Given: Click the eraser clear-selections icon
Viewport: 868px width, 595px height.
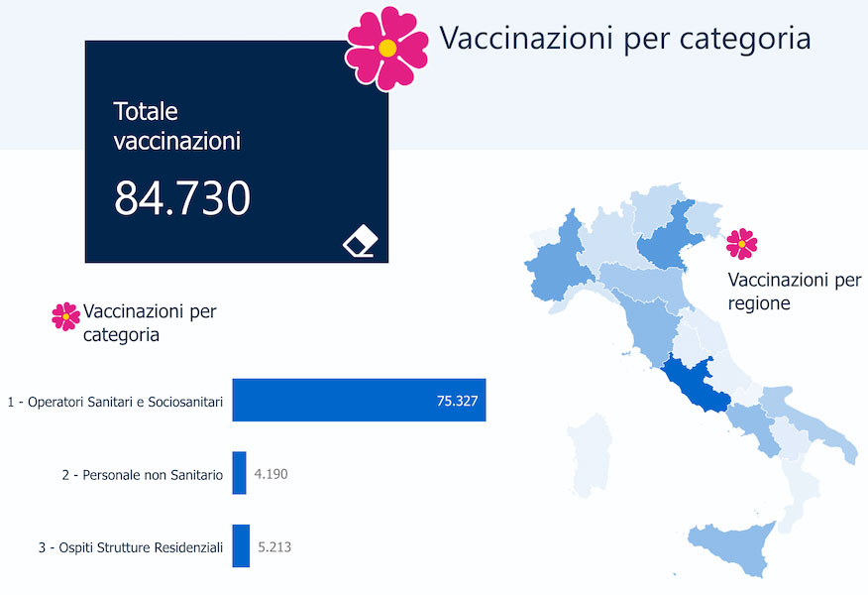Looking at the screenshot, I should [x=361, y=241].
